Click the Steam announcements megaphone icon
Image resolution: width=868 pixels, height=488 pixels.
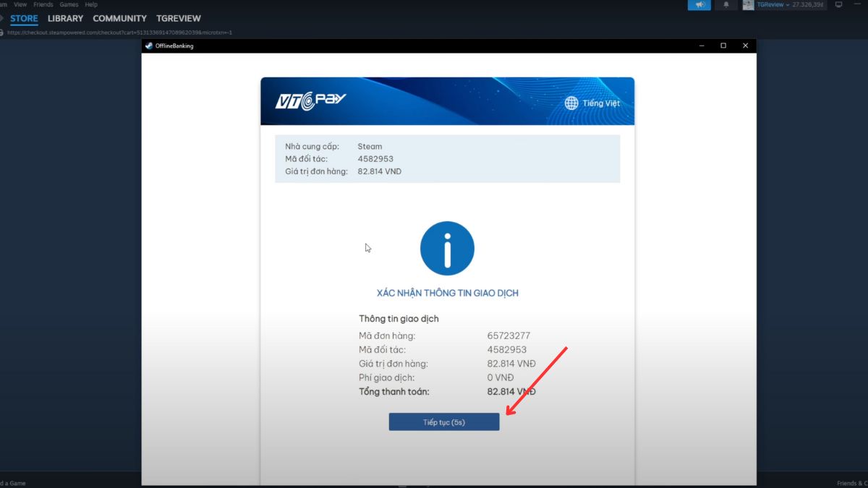pyautogui.click(x=699, y=5)
